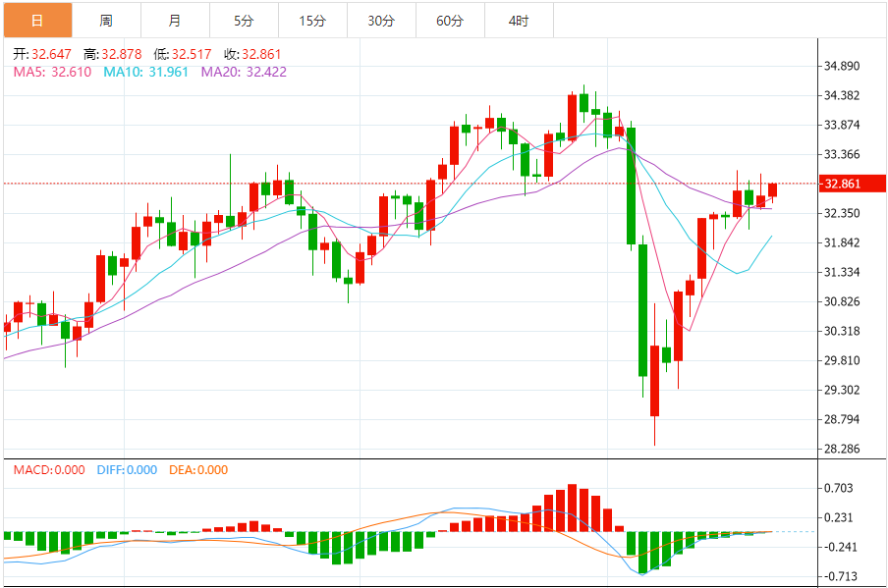This screenshot has height=588, width=888.
Task: Click the 0.231 MACD axis label
Action: tap(838, 518)
